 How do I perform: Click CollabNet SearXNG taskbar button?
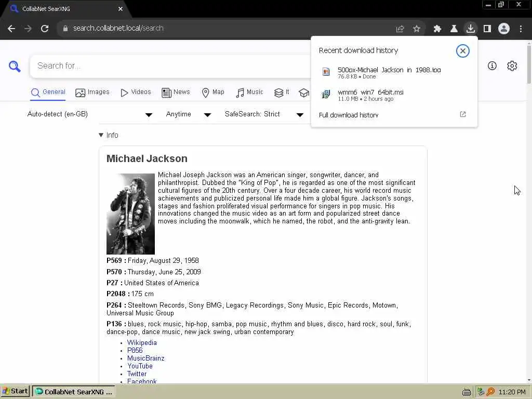pyautogui.click(x=74, y=392)
